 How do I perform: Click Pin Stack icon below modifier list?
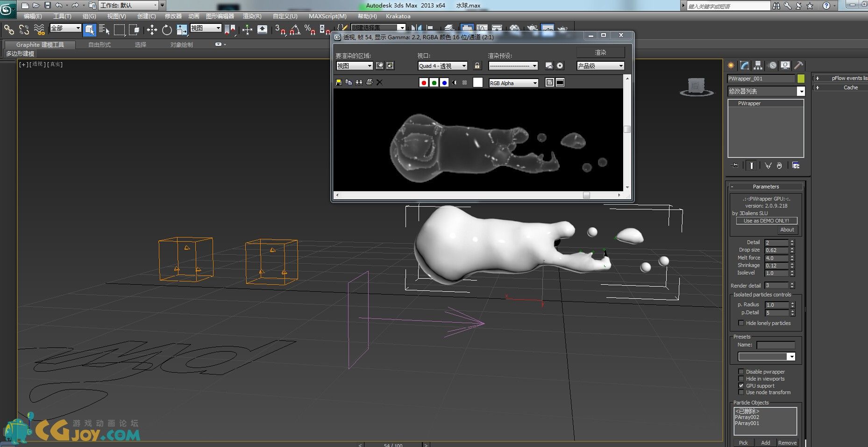coord(735,166)
